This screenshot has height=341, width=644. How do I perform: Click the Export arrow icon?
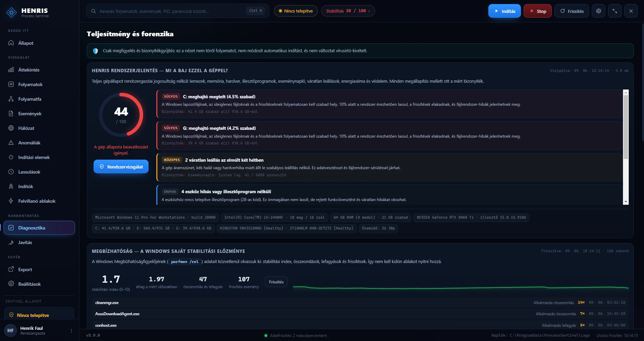click(11, 269)
